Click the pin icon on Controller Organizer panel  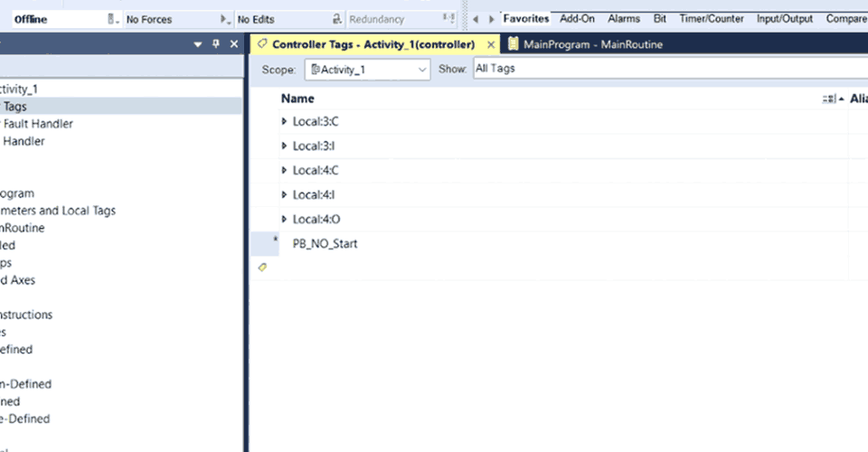coord(216,43)
